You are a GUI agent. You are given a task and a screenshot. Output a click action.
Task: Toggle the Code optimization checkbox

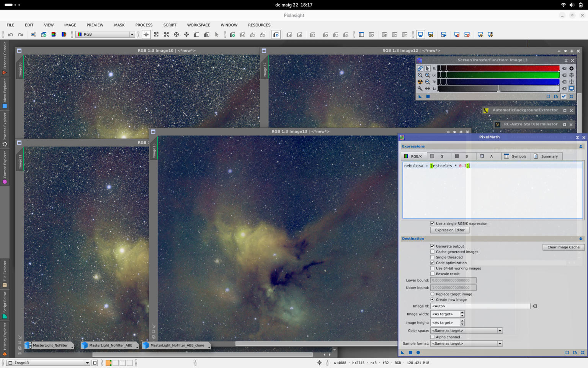point(432,263)
